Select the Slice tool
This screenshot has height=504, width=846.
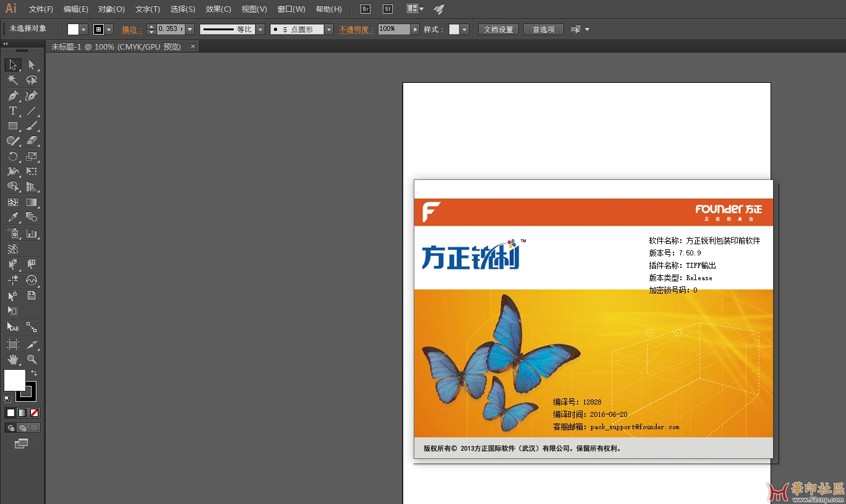coord(32,344)
